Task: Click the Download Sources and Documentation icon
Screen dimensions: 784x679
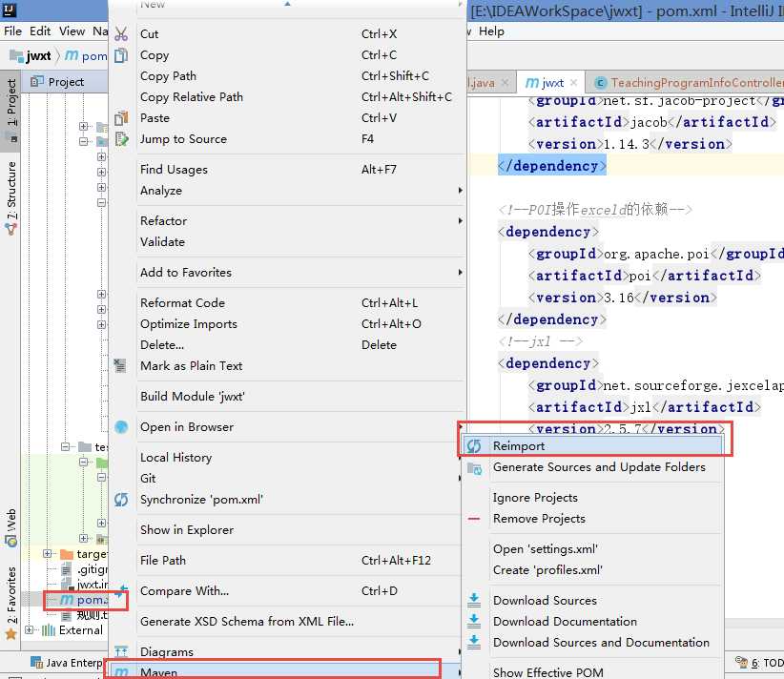Action: coord(474,642)
